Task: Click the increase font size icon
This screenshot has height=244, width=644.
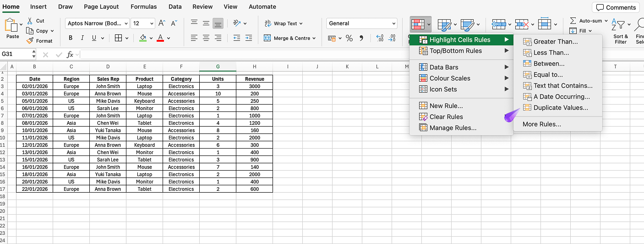Action: pyautogui.click(x=162, y=23)
